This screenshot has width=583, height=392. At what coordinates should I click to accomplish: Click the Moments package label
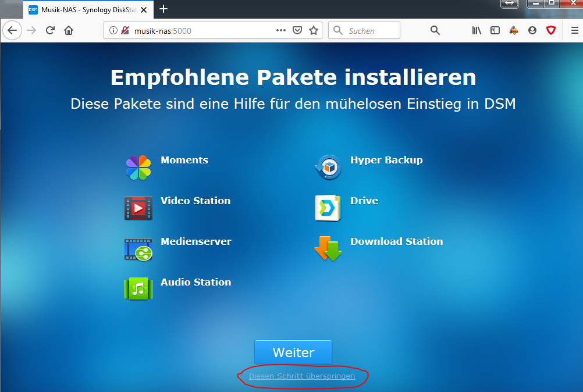pyautogui.click(x=184, y=160)
